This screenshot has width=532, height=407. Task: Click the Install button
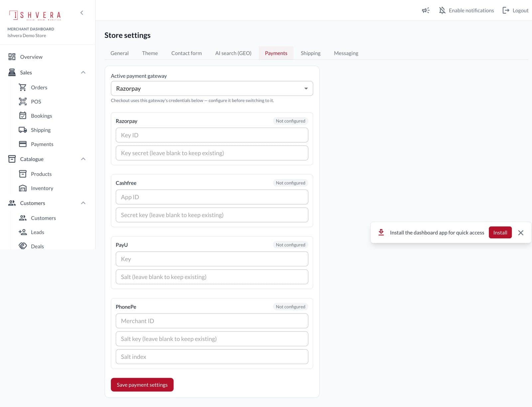(500, 232)
